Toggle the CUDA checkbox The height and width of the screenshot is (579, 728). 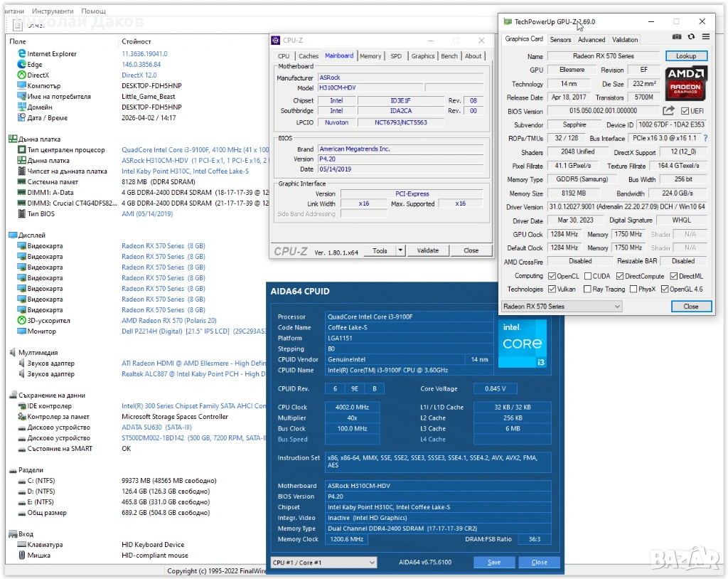coord(587,276)
